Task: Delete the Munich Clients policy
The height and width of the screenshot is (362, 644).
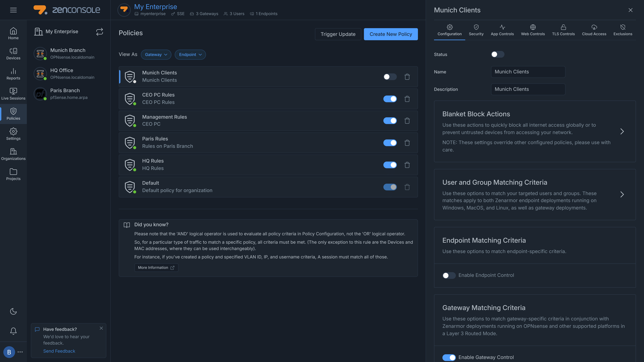Action: tap(407, 77)
